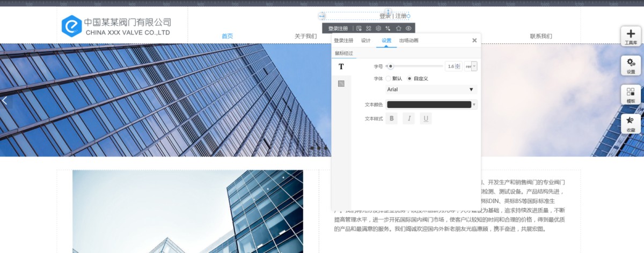Click the horizontal resize handle left of widget
644x253 pixels.
tap(321, 16)
